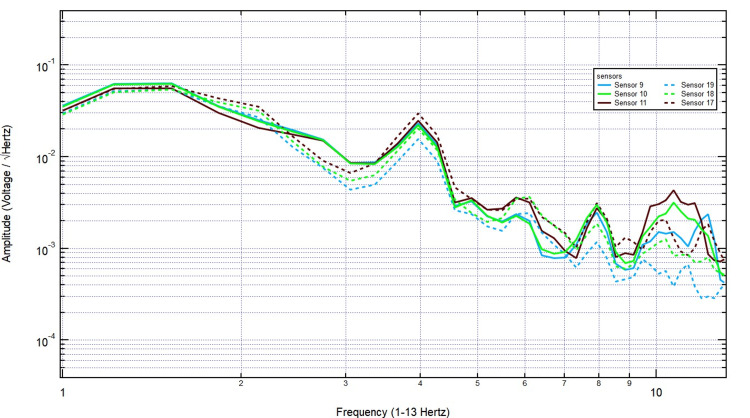This screenshot has width=750, height=418.
Task: Click the dashed blue line sample for Sensor 19
Action: (x=671, y=85)
